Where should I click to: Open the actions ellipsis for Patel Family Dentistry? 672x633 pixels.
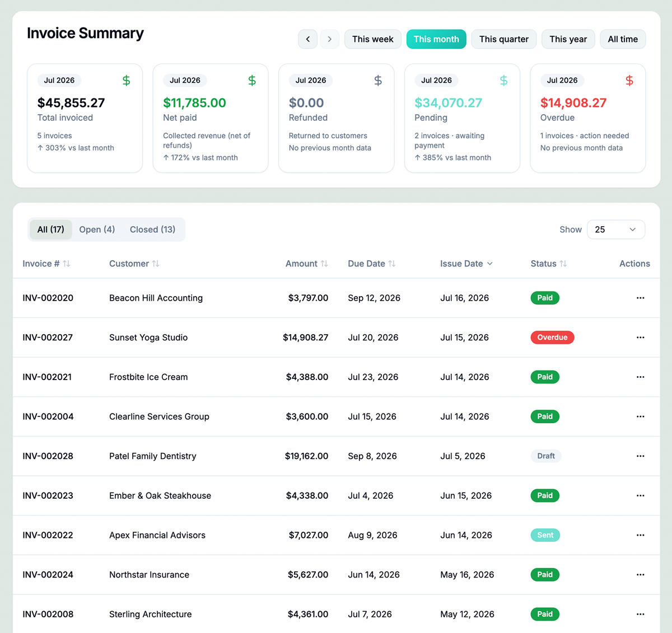point(640,456)
